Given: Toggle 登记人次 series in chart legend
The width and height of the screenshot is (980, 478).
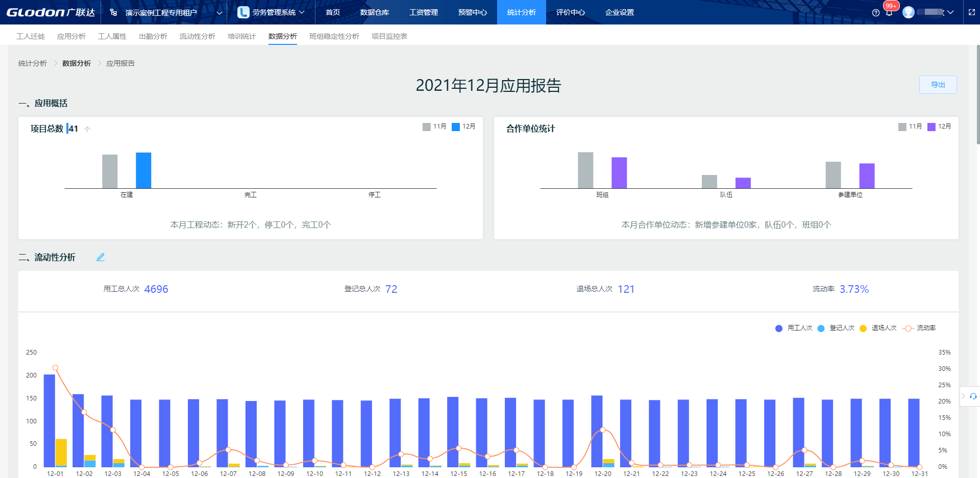Looking at the screenshot, I should (x=836, y=328).
